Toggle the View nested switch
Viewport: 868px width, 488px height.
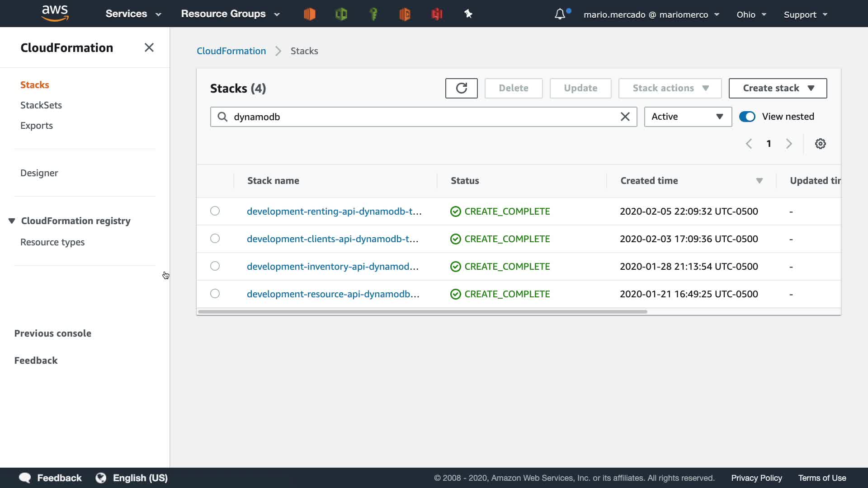747,117
